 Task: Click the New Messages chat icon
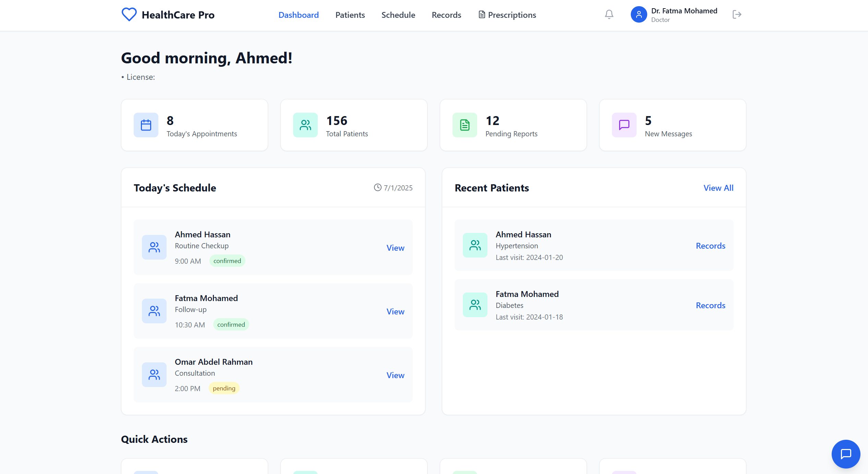click(624, 125)
